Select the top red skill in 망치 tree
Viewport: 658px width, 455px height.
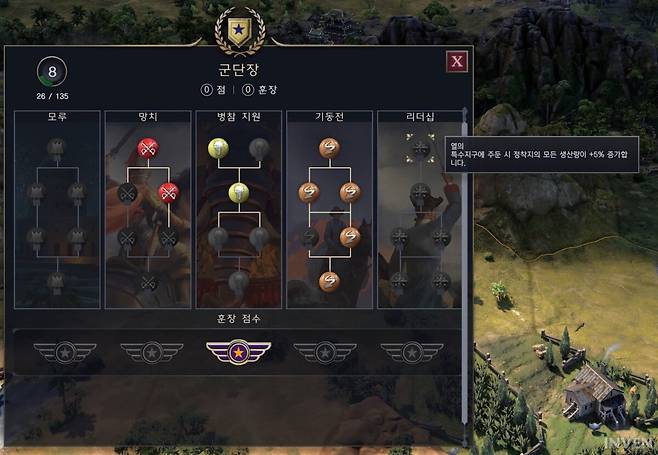[148, 148]
